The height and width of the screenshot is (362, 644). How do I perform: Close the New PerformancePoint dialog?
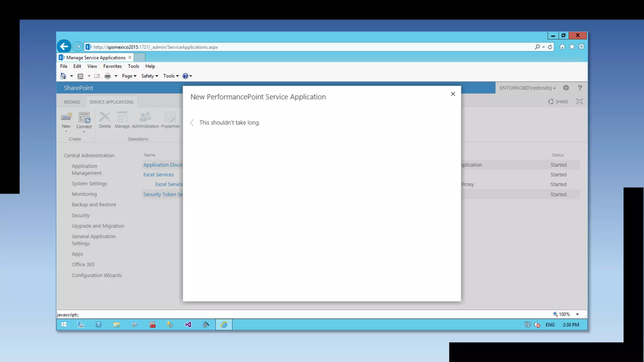(453, 94)
